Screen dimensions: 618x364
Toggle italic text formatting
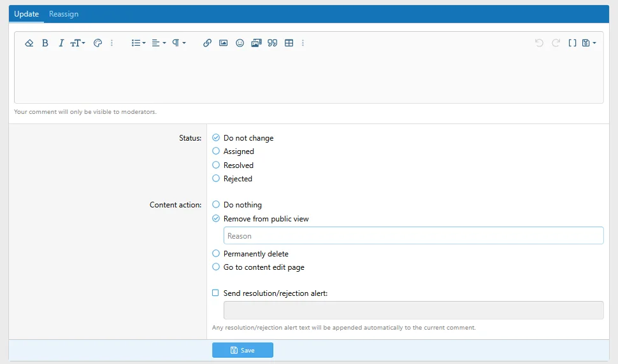[x=61, y=43]
